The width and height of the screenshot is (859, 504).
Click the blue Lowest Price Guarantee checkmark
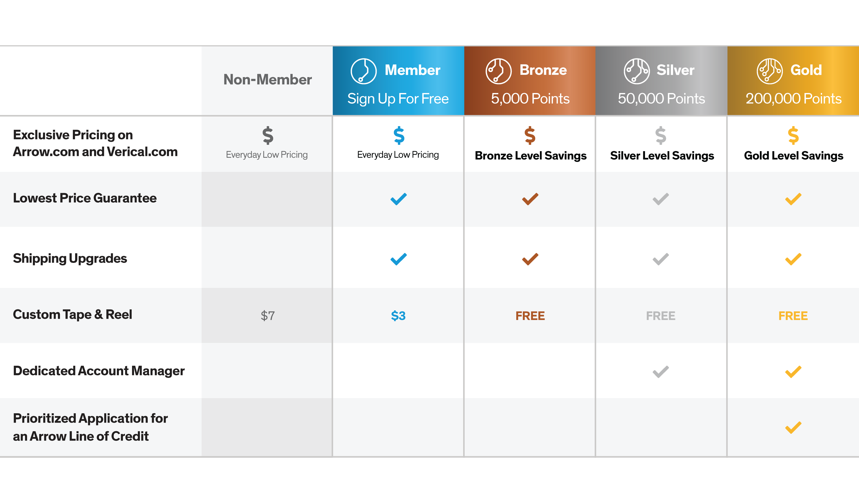pos(398,199)
